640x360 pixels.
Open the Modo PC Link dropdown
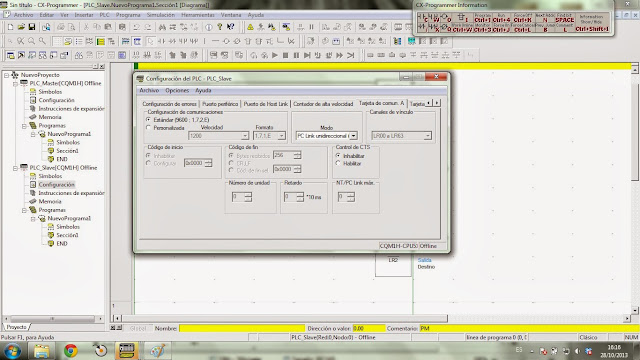click(353, 136)
